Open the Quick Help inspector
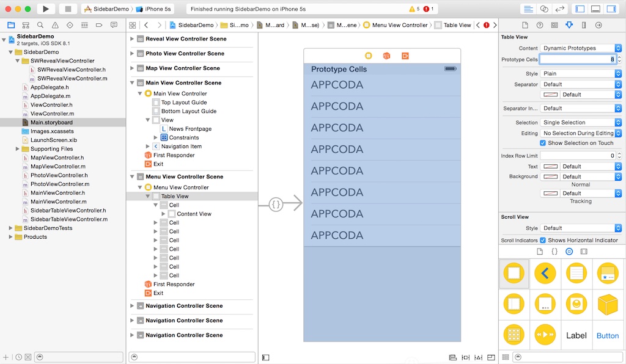Screen dimensions: 626x364 click(539, 25)
